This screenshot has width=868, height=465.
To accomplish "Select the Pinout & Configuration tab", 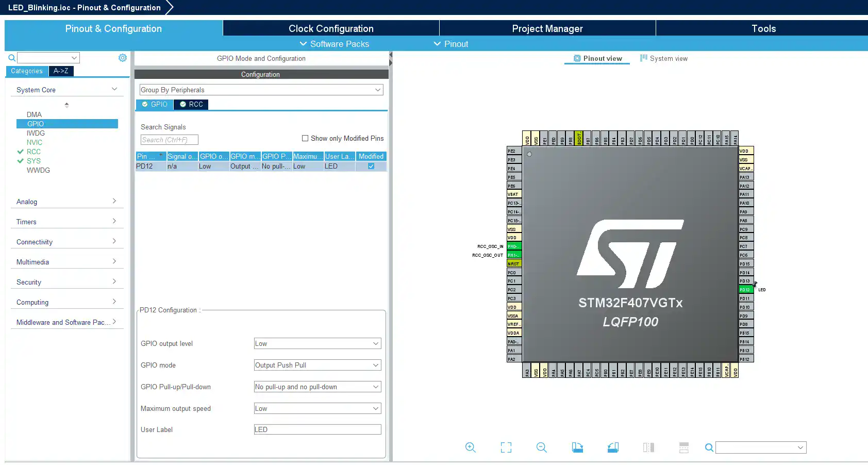I will click(113, 28).
